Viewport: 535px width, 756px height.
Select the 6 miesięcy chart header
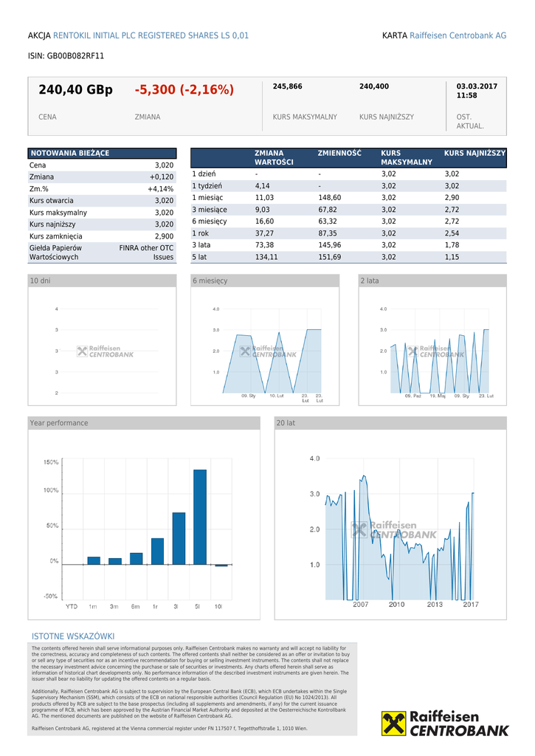click(264, 281)
